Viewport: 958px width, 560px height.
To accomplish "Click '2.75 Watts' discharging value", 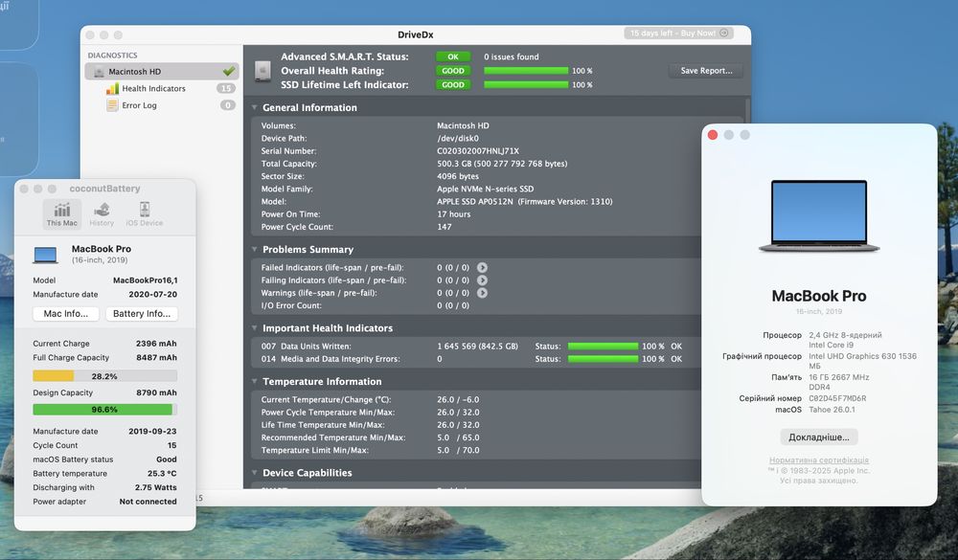I will coord(156,487).
